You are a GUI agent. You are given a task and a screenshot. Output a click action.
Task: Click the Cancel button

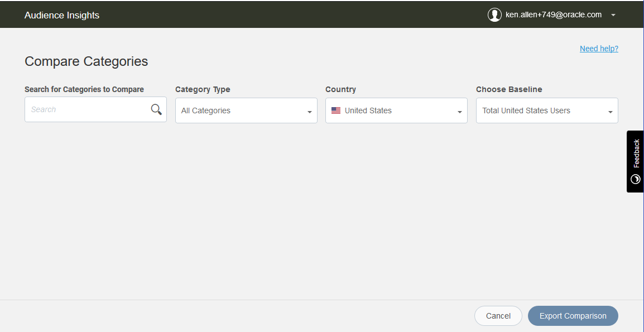pos(498,316)
